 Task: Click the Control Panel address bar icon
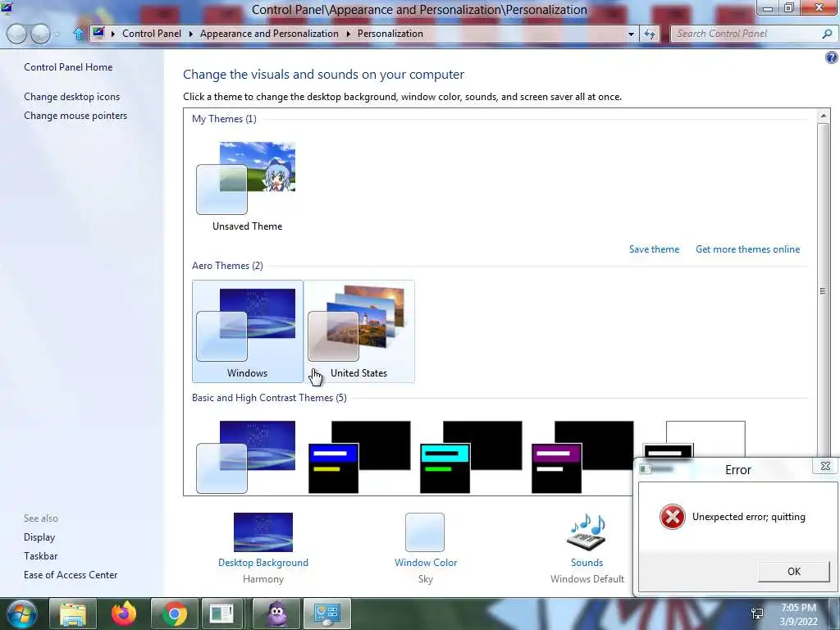coord(98,33)
